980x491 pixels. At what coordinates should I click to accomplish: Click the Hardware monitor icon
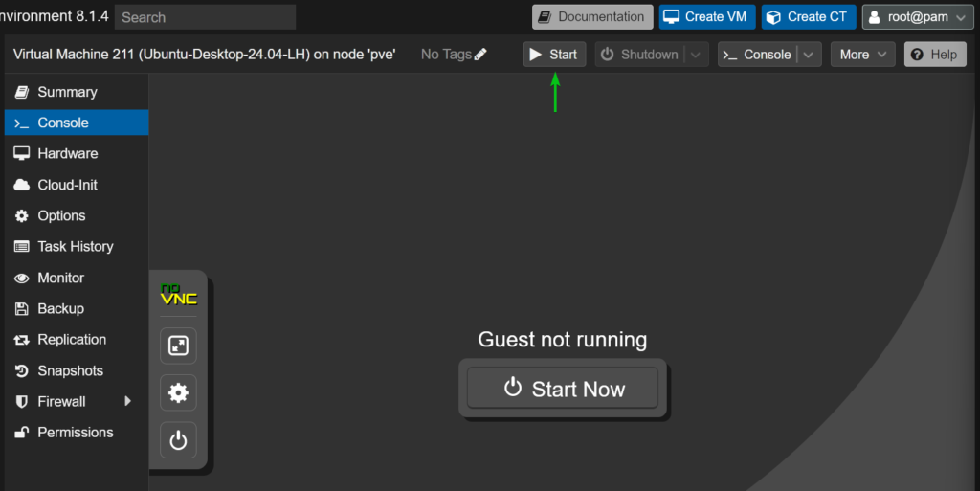point(21,153)
